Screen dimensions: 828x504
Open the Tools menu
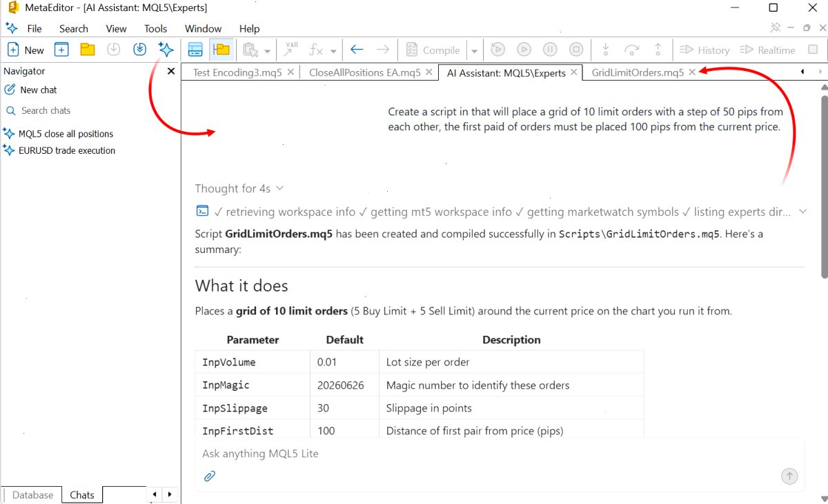(156, 28)
